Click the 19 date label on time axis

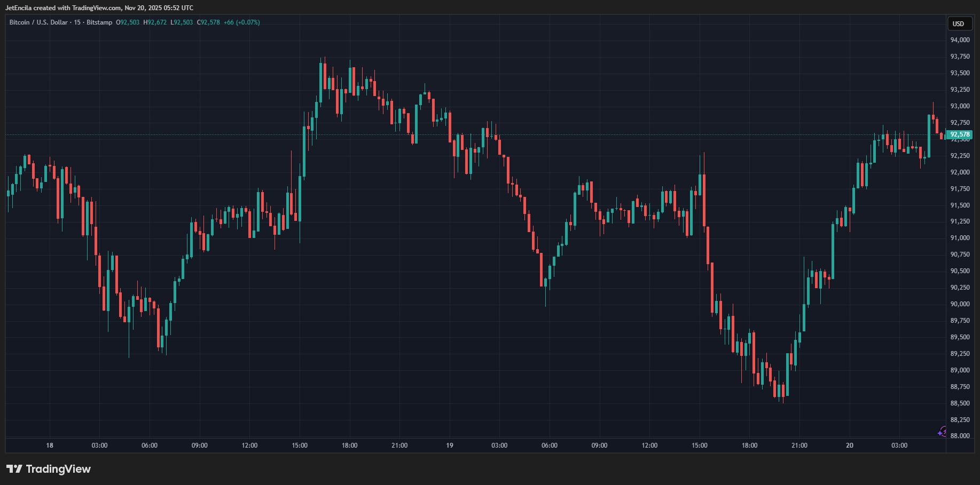450,446
